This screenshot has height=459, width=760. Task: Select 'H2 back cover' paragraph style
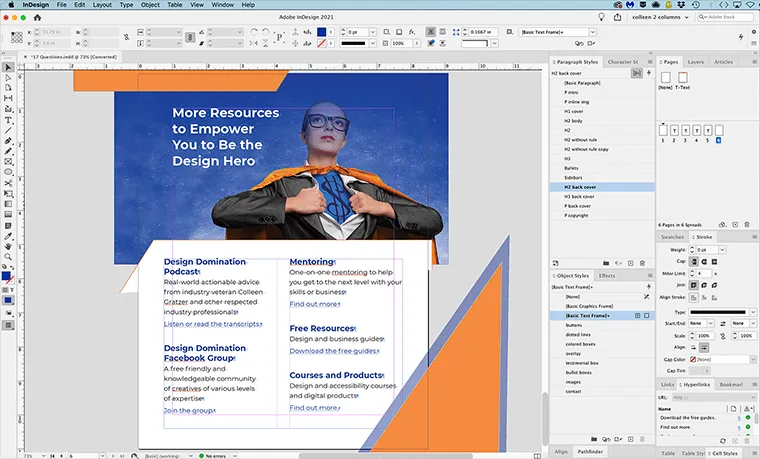[602, 187]
